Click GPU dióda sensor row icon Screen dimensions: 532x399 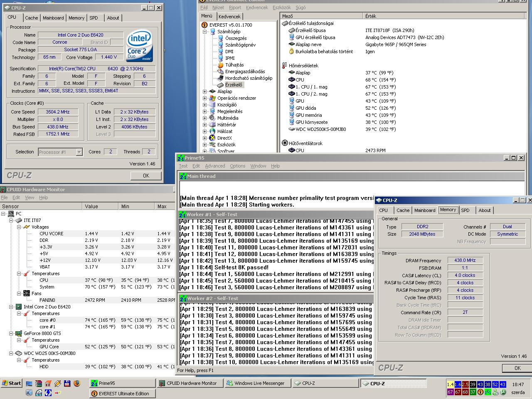(292, 108)
